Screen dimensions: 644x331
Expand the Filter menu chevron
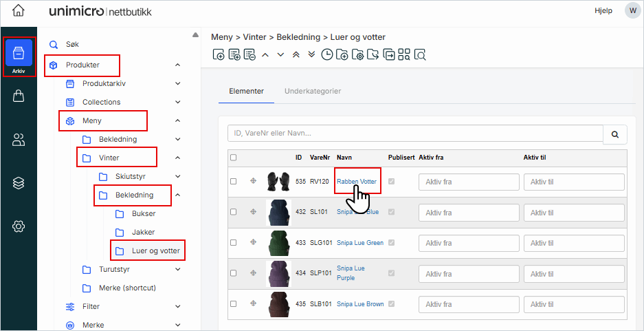(178, 307)
